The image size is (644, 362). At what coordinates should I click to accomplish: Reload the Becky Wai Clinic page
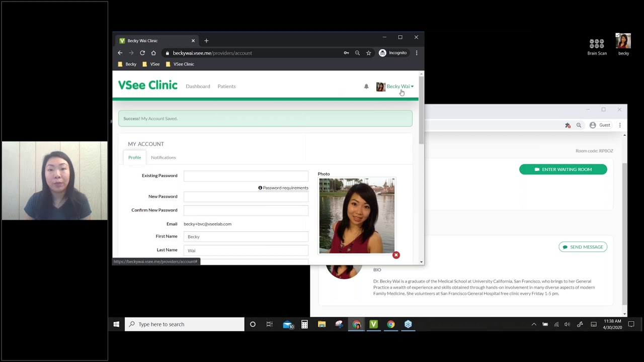(x=142, y=53)
